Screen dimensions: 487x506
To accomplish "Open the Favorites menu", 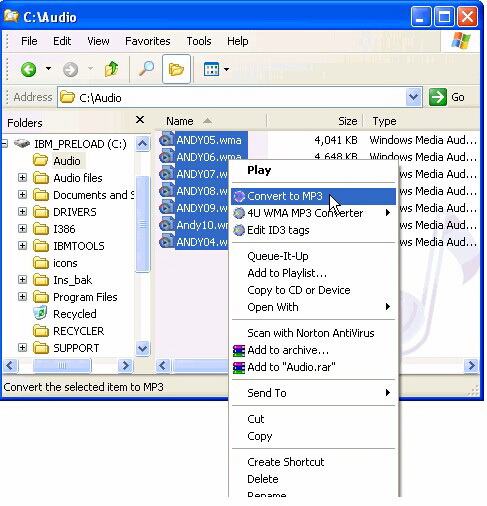I will 148,41.
